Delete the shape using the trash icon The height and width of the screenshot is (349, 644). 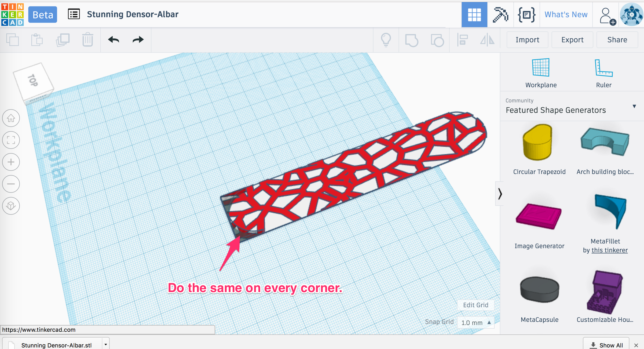pyautogui.click(x=87, y=39)
